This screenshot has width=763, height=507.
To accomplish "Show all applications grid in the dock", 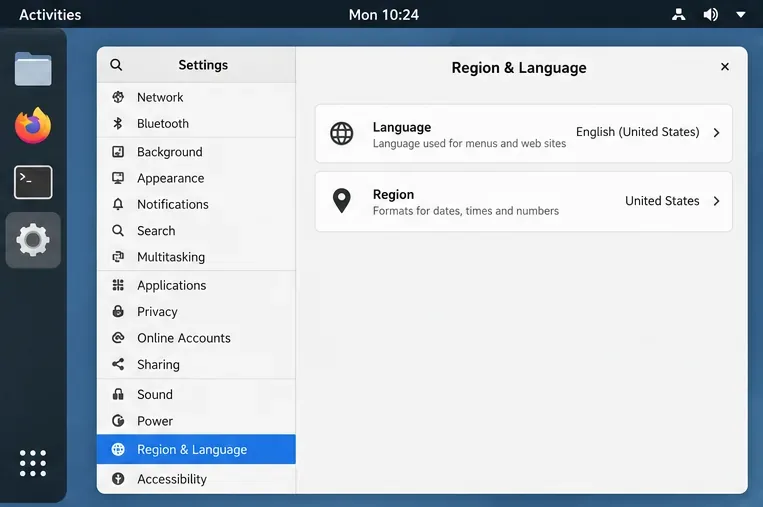I will click(x=33, y=463).
